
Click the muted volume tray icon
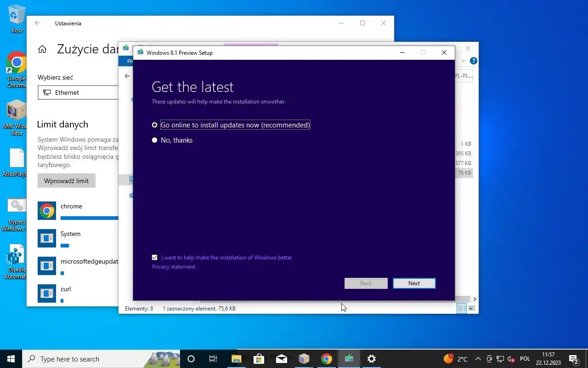click(511, 359)
